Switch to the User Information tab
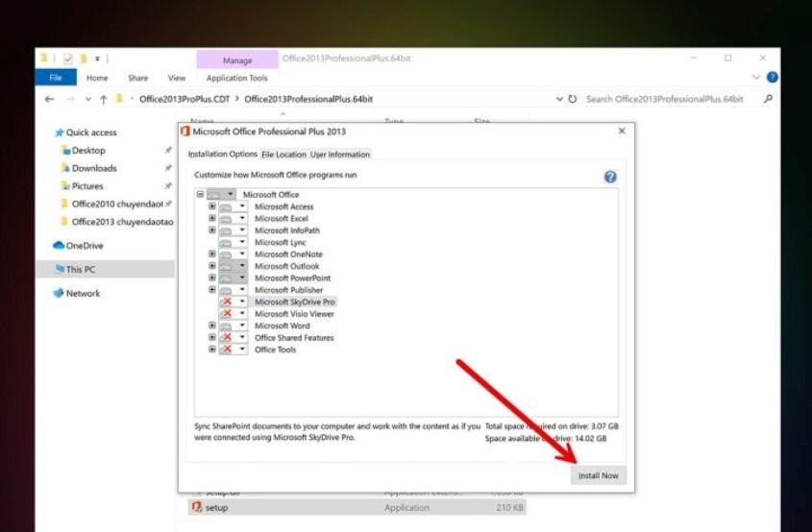The height and width of the screenshot is (532, 812). coord(340,155)
